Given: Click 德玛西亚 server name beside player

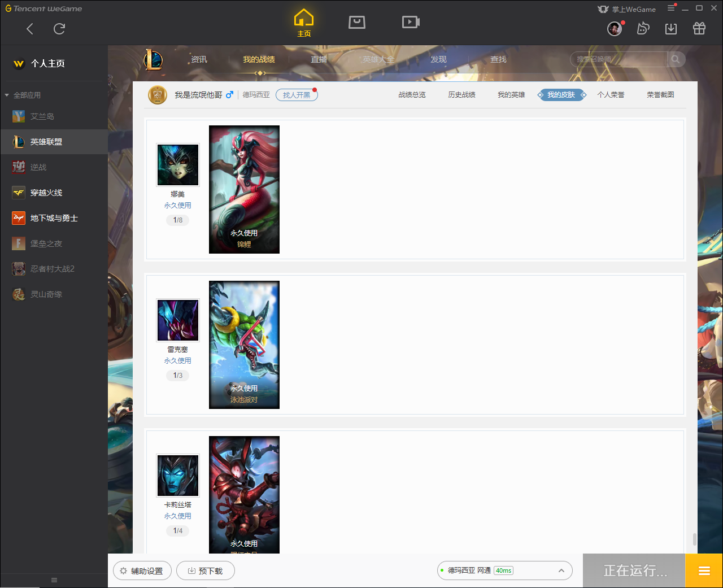Looking at the screenshot, I should pos(256,95).
